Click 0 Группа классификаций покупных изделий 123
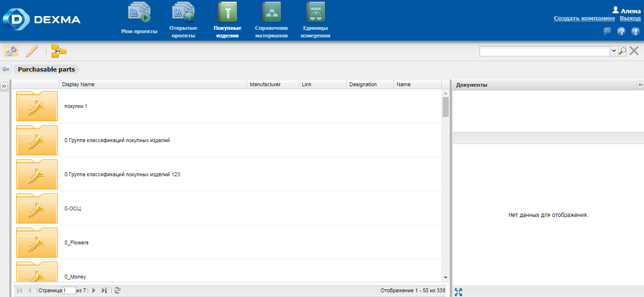 (x=122, y=174)
